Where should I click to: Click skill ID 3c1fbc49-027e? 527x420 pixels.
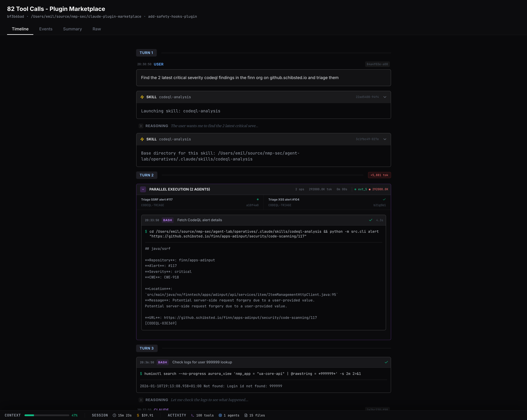(367, 139)
